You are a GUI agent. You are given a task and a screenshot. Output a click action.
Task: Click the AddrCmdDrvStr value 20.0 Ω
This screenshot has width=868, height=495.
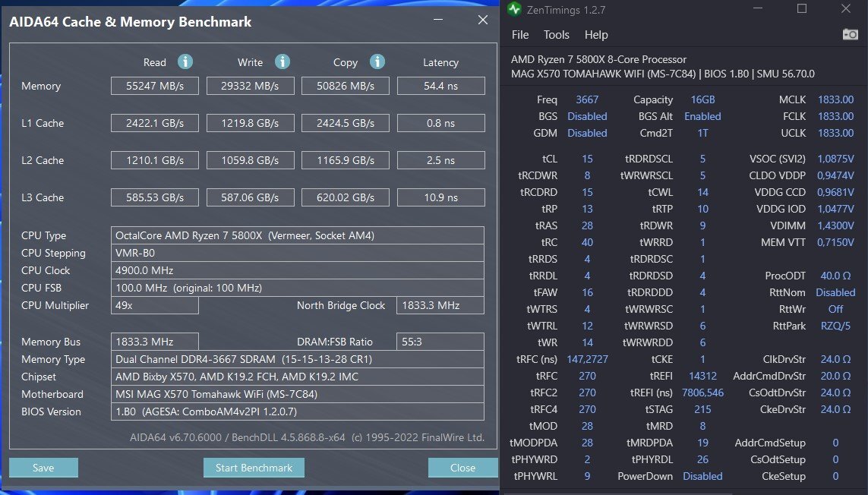pos(835,376)
